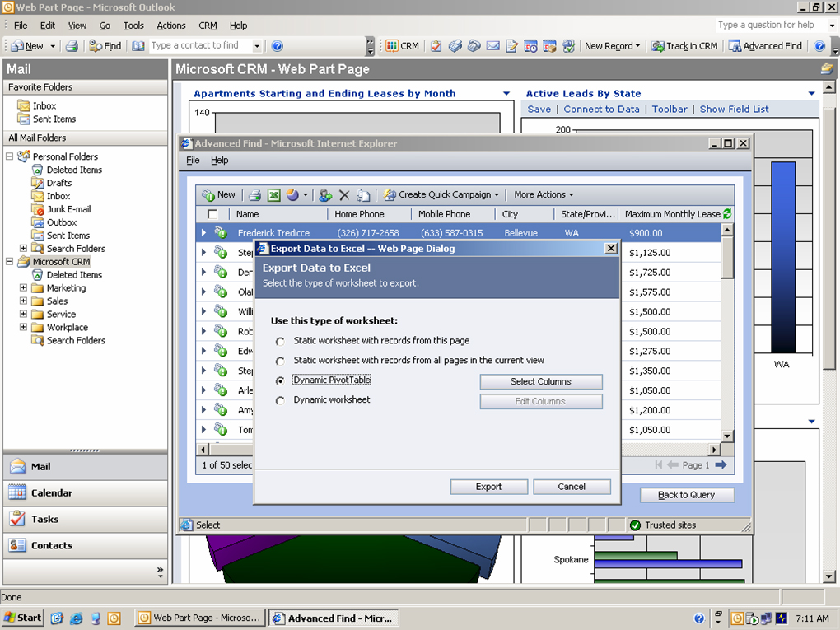Click the Track in CRM toolbar button
Screen dimensions: 840x630
684,46
